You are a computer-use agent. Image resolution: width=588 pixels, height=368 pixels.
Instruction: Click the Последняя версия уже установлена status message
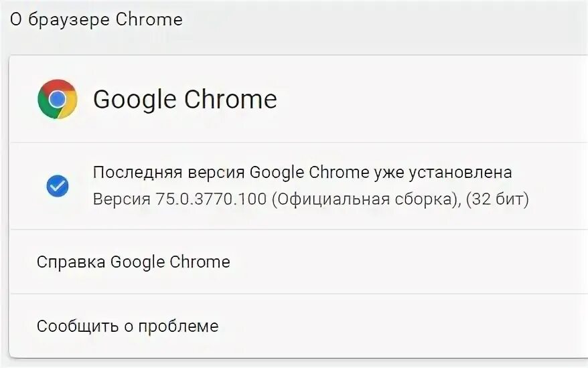click(x=302, y=173)
